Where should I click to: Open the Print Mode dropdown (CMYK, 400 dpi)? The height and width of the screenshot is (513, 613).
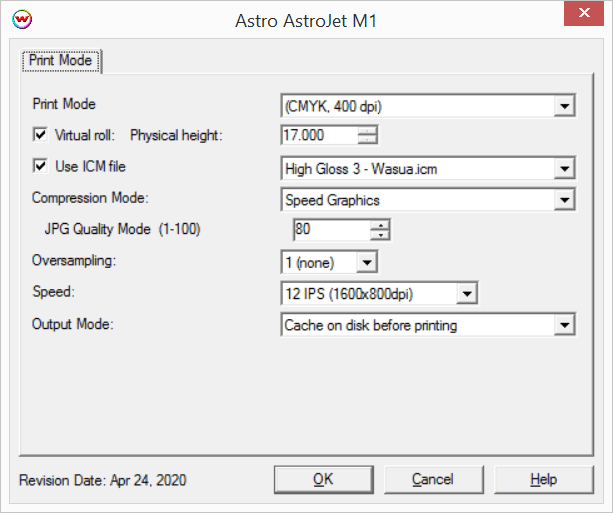pyautogui.click(x=428, y=106)
